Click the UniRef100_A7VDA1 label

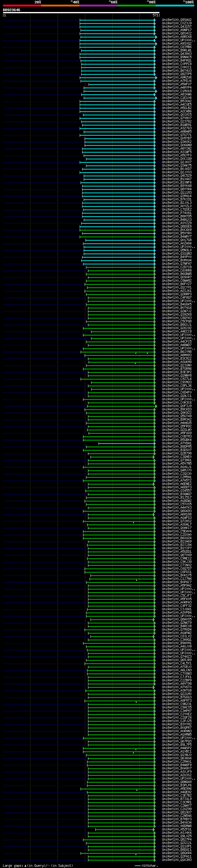[x=177, y=443]
